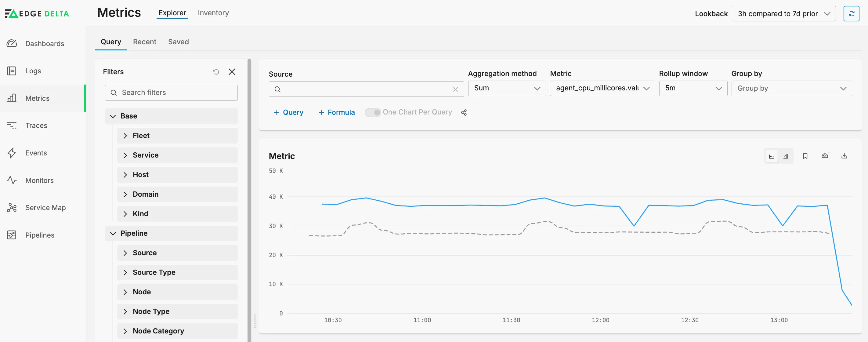Select the Saved tab
This screenshot has width=868, height=342.
[x=178, y=42]
